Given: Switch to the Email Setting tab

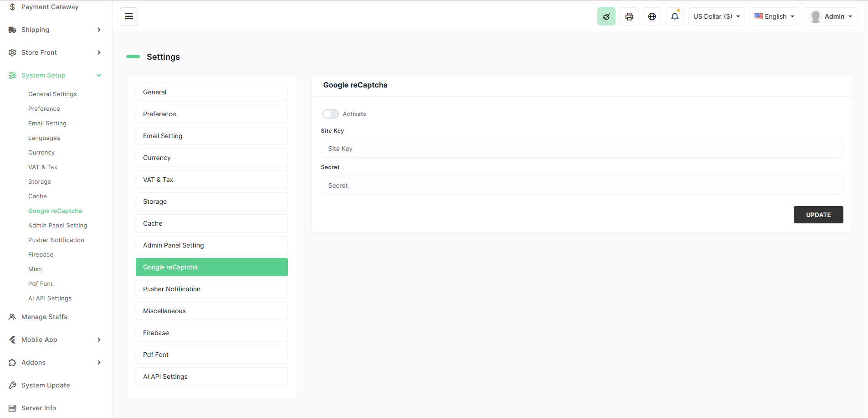Looking at the screenshot, I should (x=211, y=136).
